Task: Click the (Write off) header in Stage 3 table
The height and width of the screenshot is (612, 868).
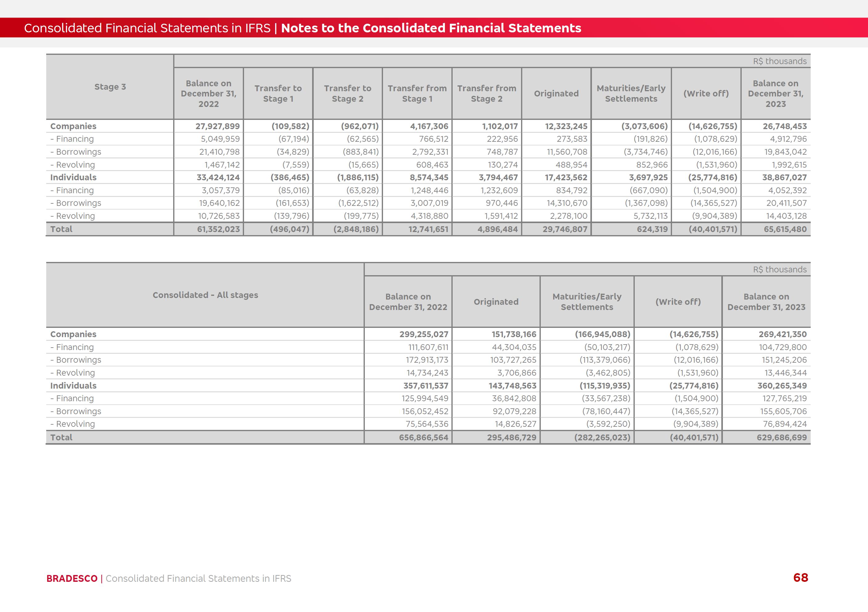Action: (706, 93)
